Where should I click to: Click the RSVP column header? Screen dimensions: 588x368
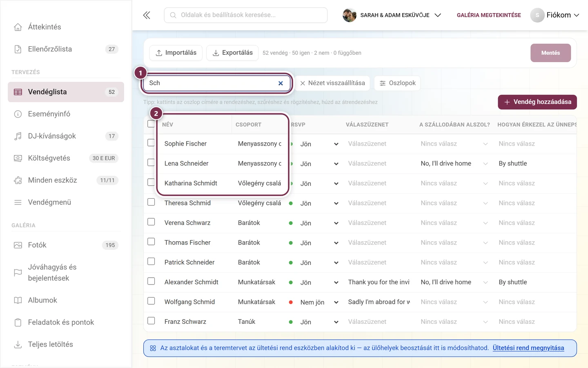[x=298, y=125]
